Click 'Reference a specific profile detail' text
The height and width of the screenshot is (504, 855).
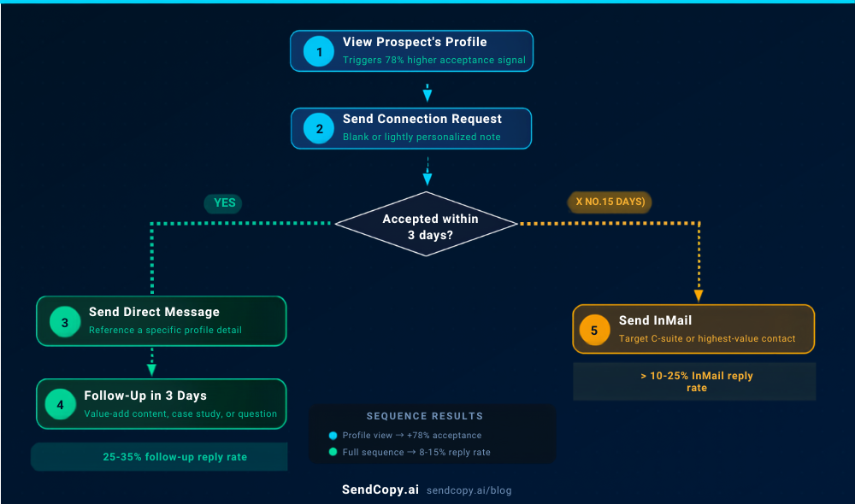(x=165, y=330)
